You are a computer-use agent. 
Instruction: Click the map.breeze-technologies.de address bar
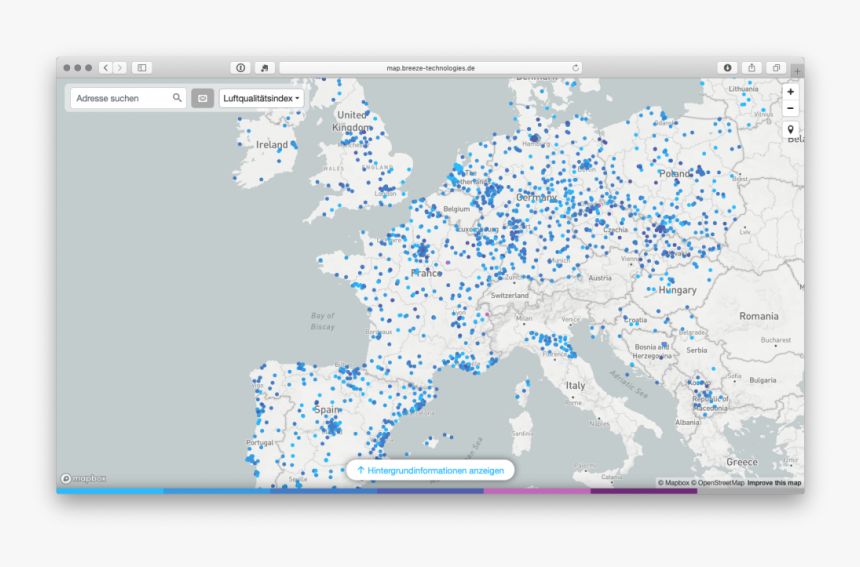[431, 68]
